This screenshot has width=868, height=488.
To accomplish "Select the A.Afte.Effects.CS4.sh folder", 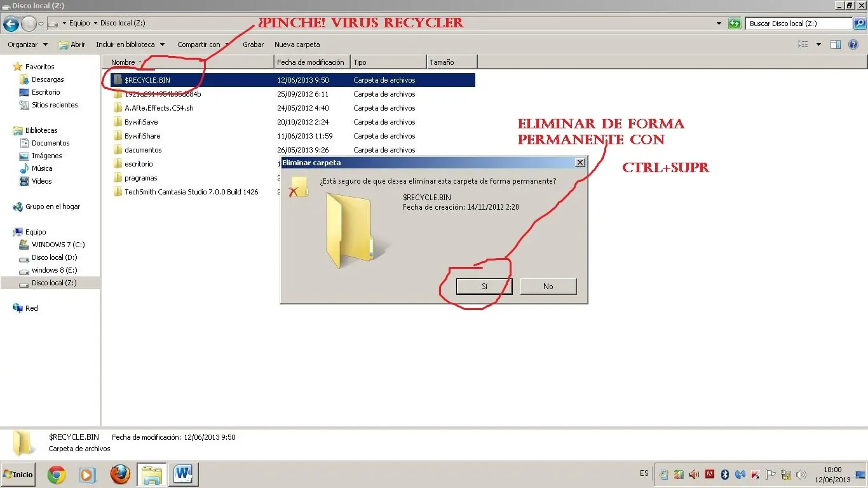I will pyautogui.click(x=159, y=108).
